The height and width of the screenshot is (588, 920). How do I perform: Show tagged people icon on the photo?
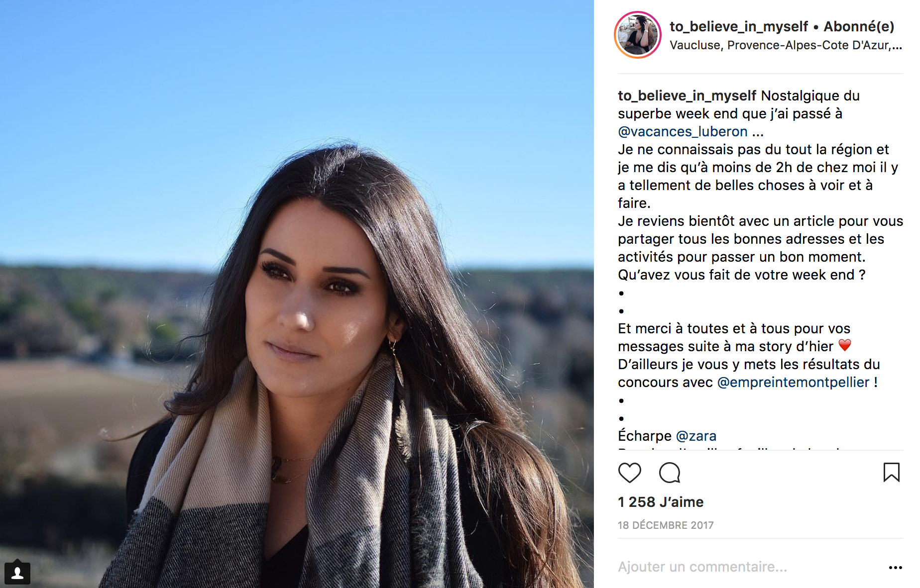pos(17,573)
